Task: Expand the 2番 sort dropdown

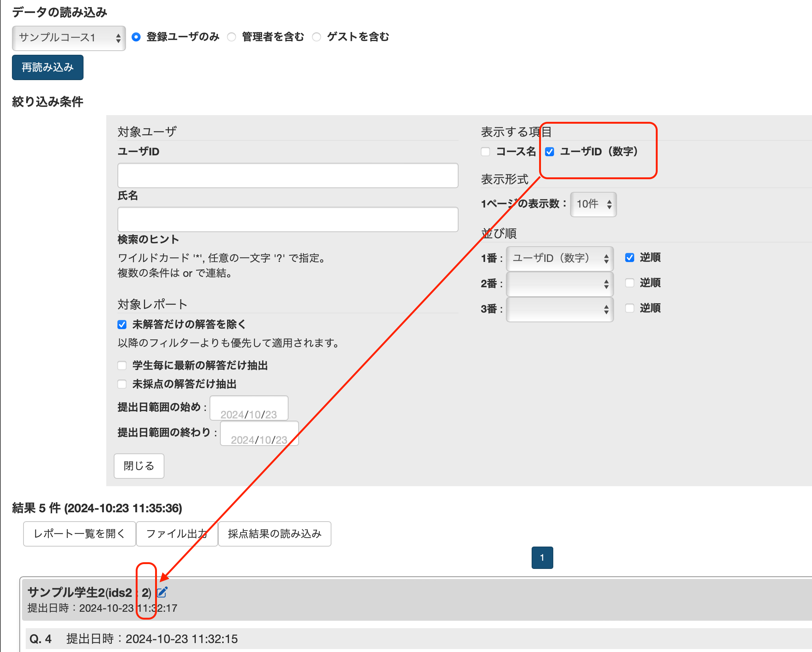Action: pos(560,284)
